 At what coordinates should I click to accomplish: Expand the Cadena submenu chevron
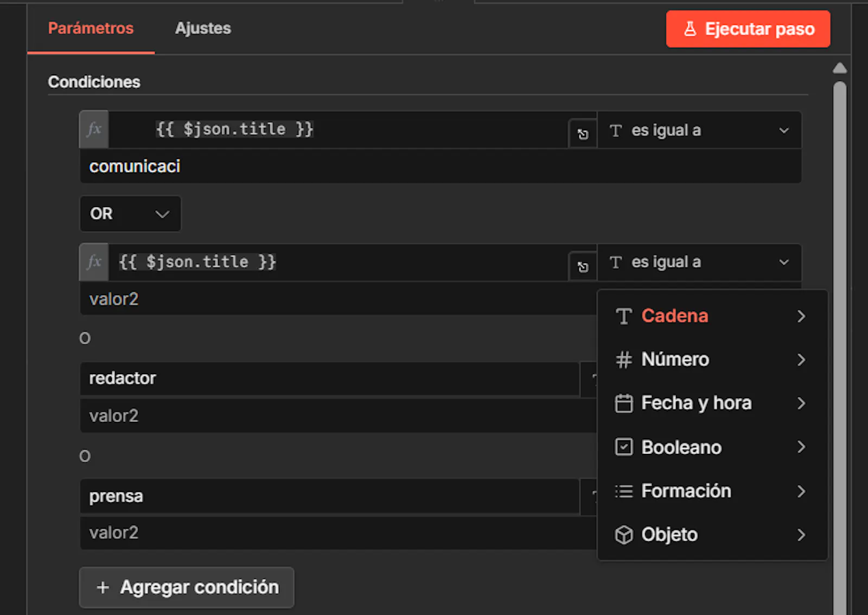[801, 316]
